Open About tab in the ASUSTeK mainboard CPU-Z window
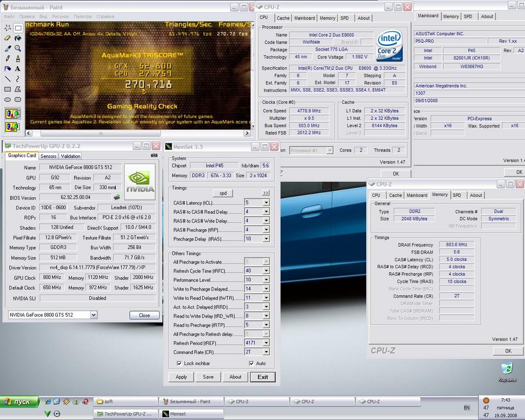This screenshot has height=420, width=525. point(487,16)
